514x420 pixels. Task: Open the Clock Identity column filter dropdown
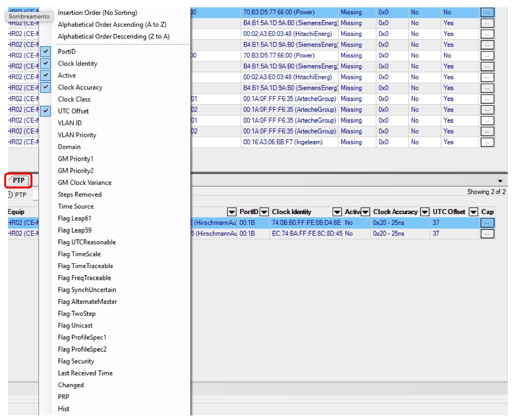pos(337,212)
